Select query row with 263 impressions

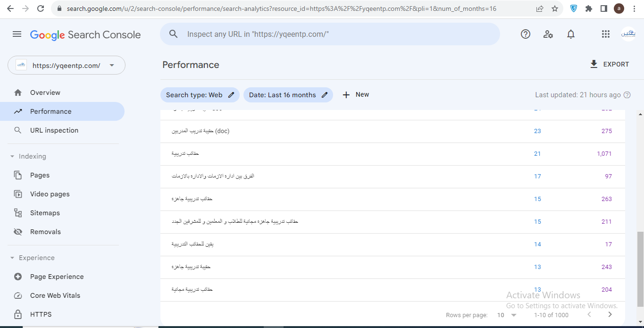(393, 199)
